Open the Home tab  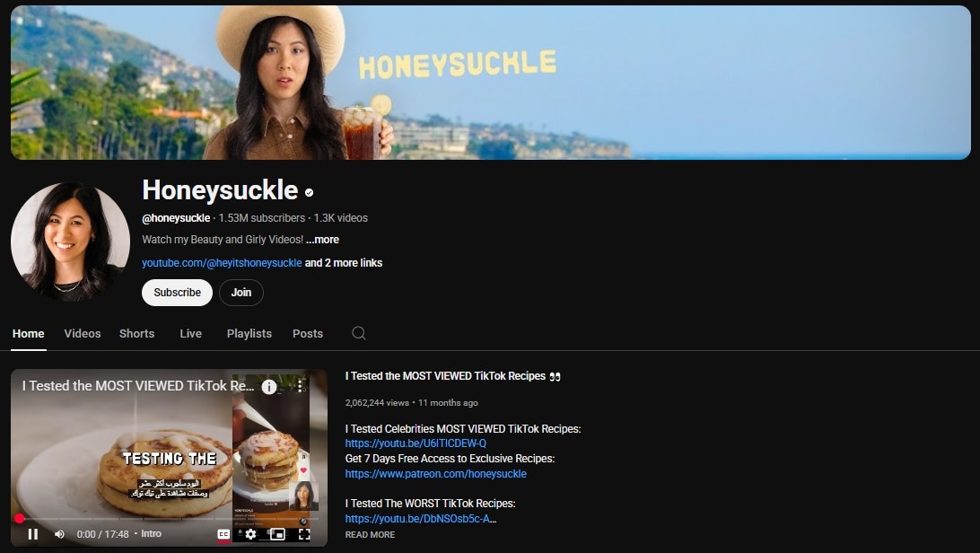coord(28,334)
